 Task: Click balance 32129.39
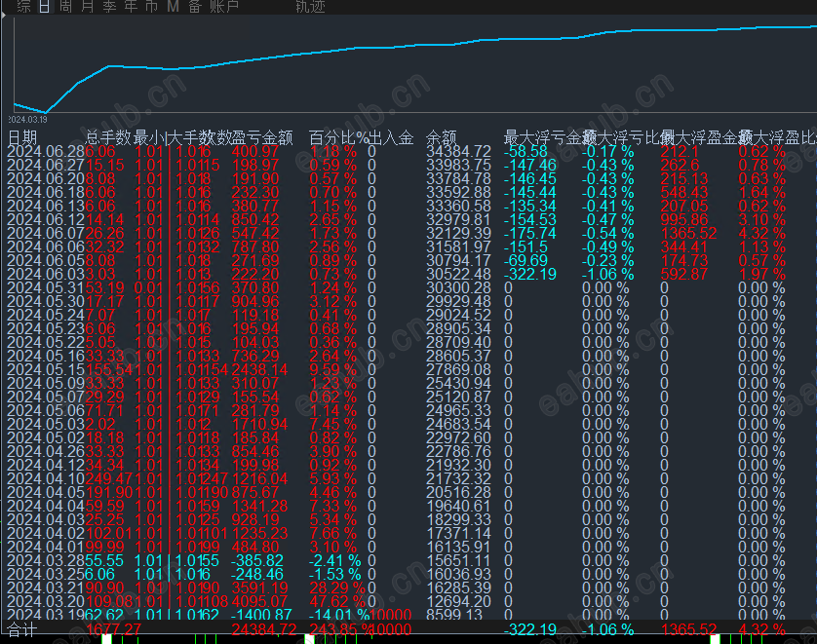[458, 233]
